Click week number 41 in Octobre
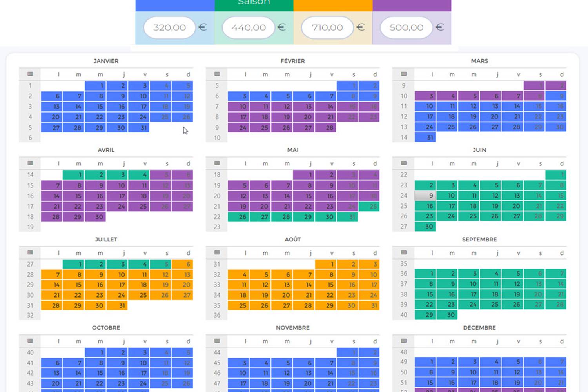The width and height of the screenshot is (588, 392). 30,363
